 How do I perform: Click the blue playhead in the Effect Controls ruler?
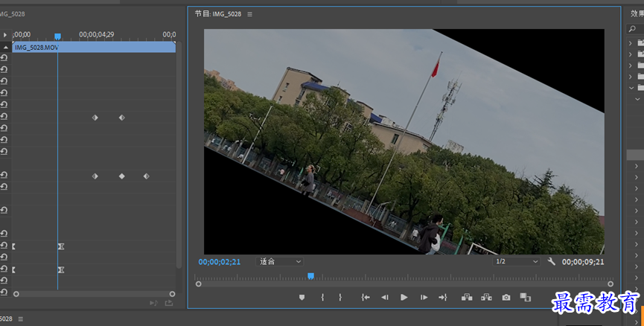(57, 36)
